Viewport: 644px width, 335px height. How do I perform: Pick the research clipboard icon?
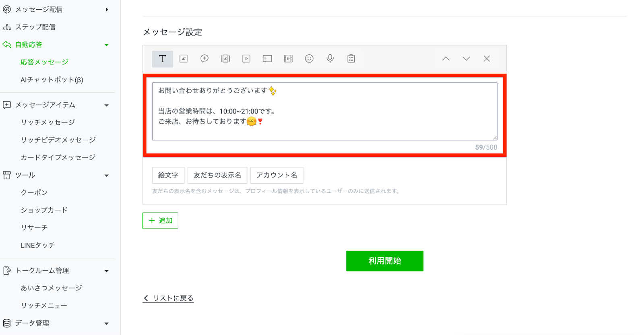click(351, 59)
